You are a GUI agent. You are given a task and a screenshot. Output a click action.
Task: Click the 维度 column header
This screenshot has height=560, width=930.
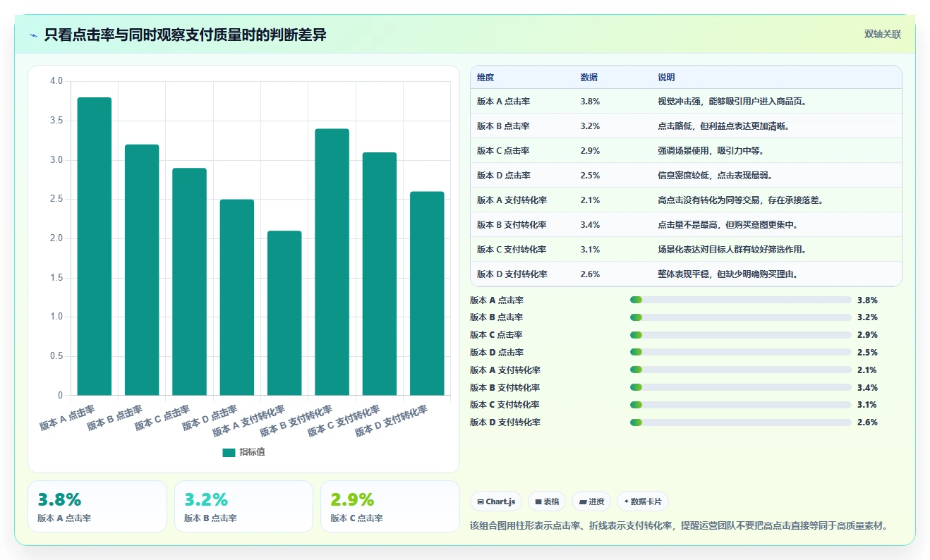[485, 78]
